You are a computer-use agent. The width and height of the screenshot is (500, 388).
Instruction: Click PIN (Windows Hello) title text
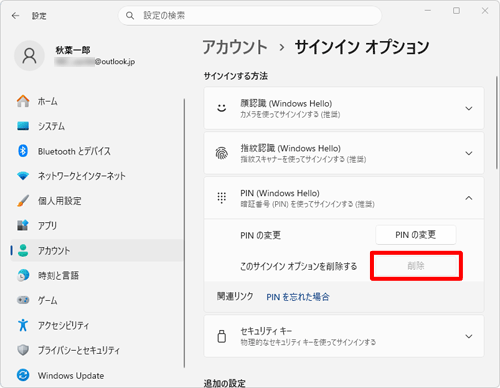coord(280,193)
